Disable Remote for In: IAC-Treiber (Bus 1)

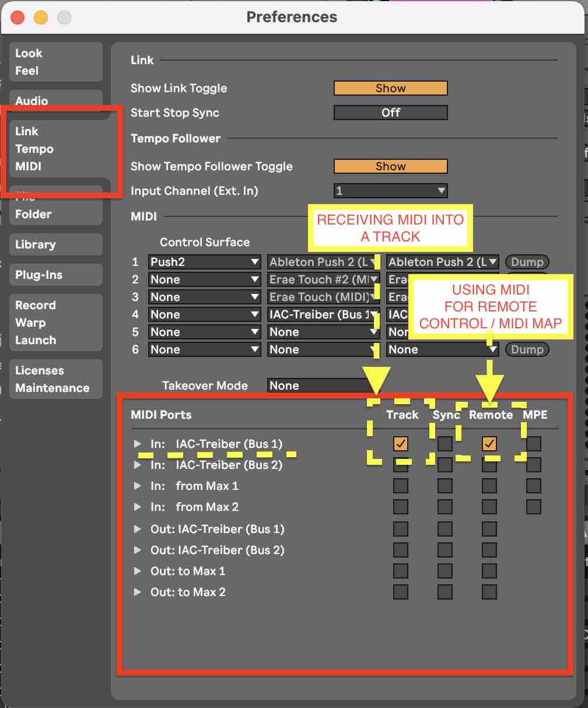click(x=489, y=444)
